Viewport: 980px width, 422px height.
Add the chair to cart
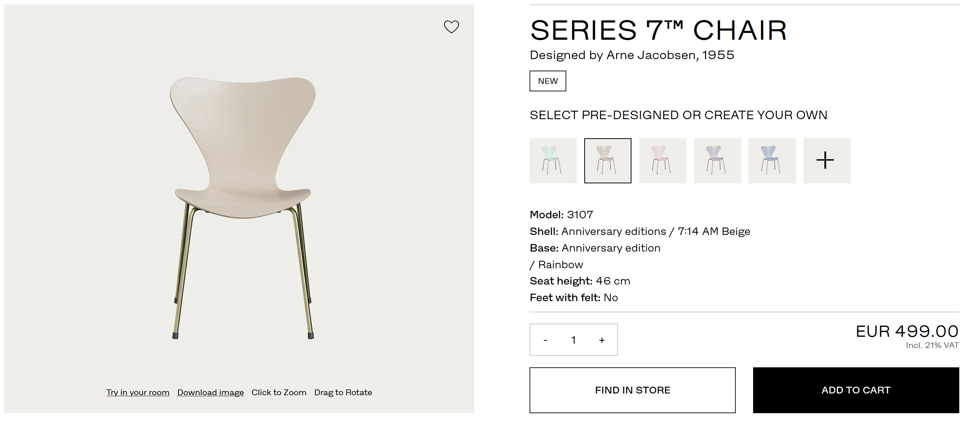click(856, 390)
